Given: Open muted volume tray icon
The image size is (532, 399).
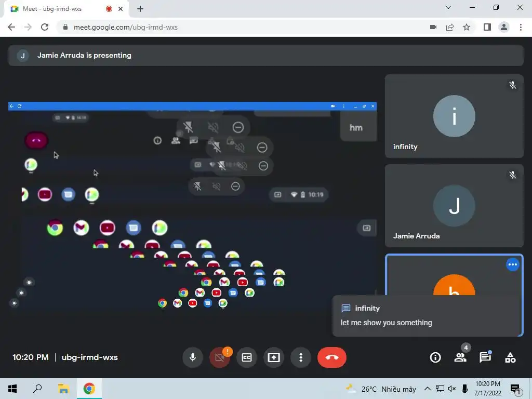Looking at the screenshot, I should [452, 389].
